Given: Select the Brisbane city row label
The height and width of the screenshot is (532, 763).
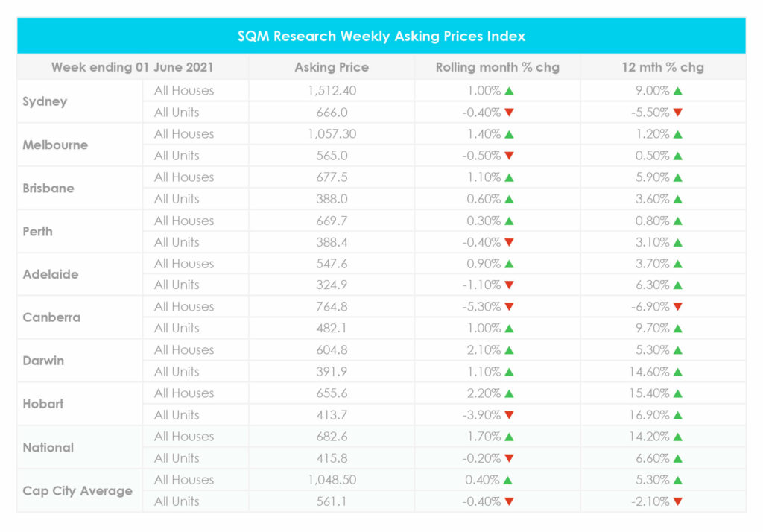Looking at the screenshot, I should [48, 189].
